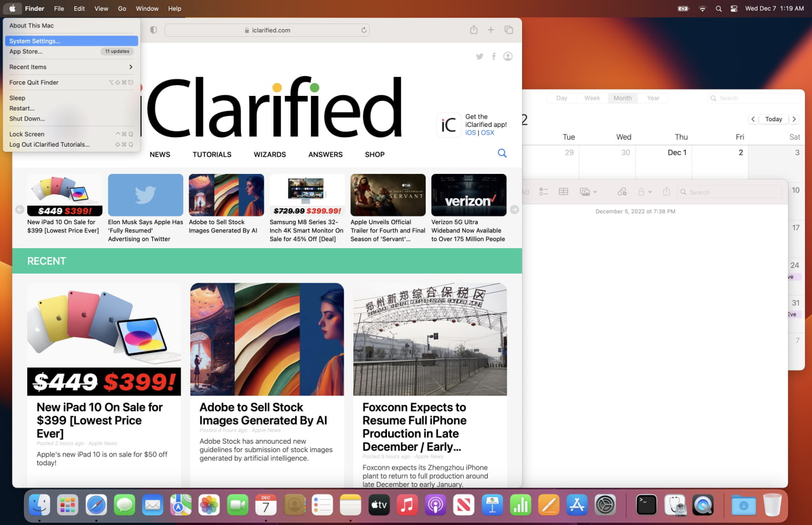Lock the current note via the padlock icon
The width and height of the screenshot is (812, 525).
click(x=642, y=192)
